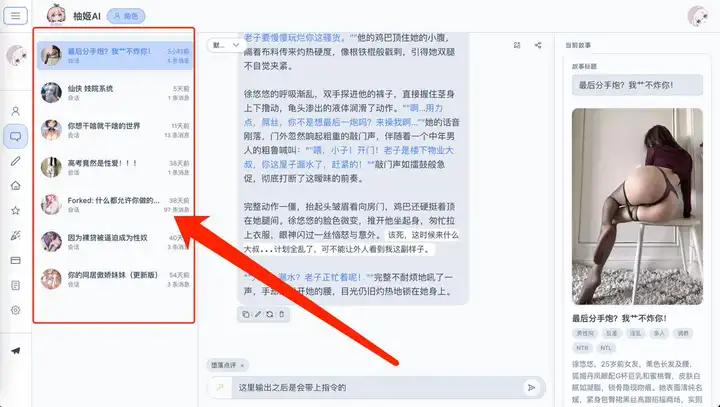Click the share icon above the chat
This screenshot has width=720, height=407.
(540, 45)
